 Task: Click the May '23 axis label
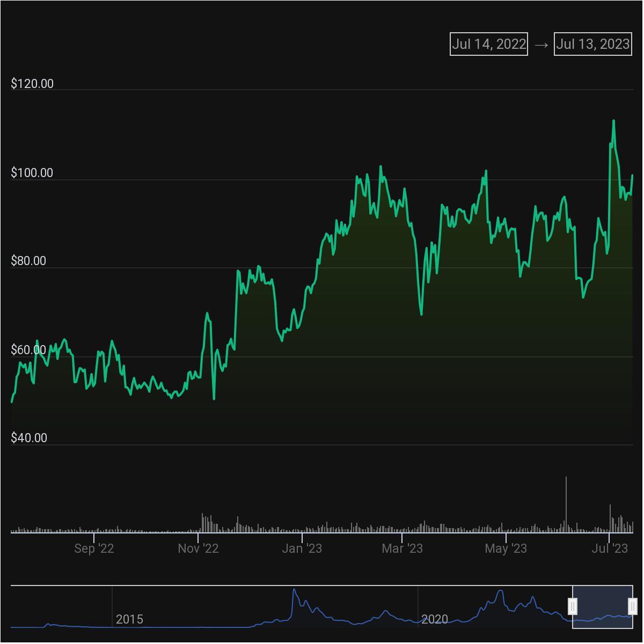pos(506,548)
